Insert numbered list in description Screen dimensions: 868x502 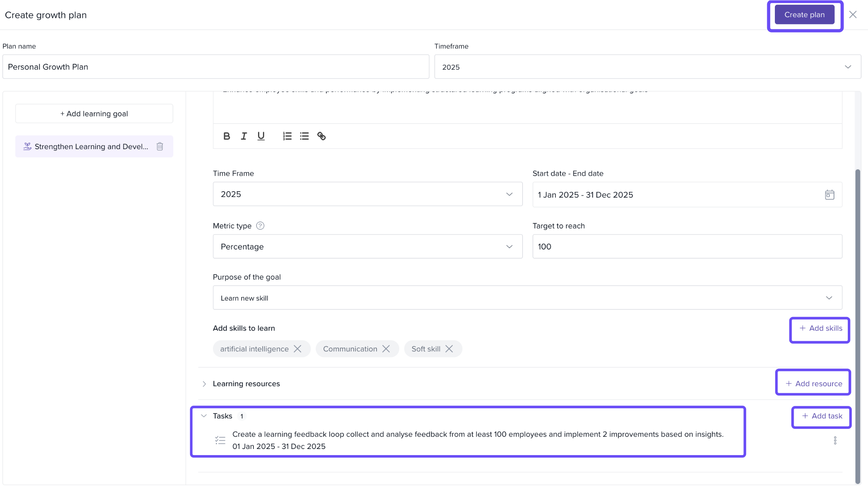point(287,136)
